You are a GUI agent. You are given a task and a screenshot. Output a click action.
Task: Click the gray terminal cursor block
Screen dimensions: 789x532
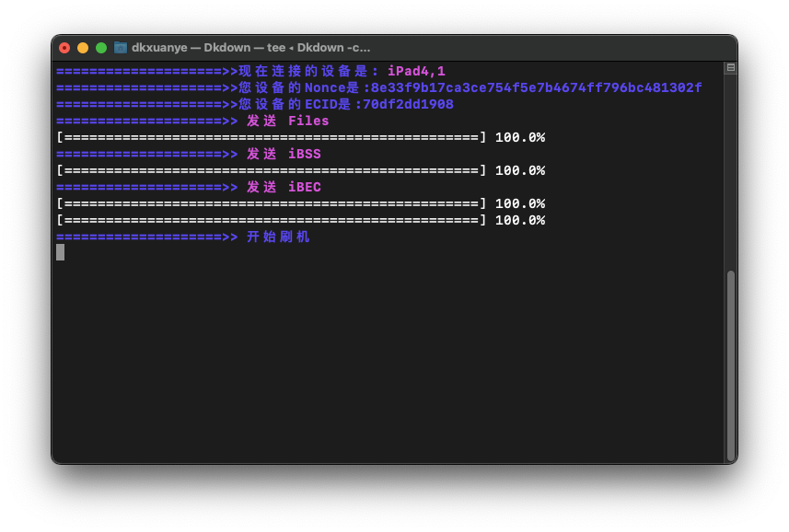coord(60,252)
